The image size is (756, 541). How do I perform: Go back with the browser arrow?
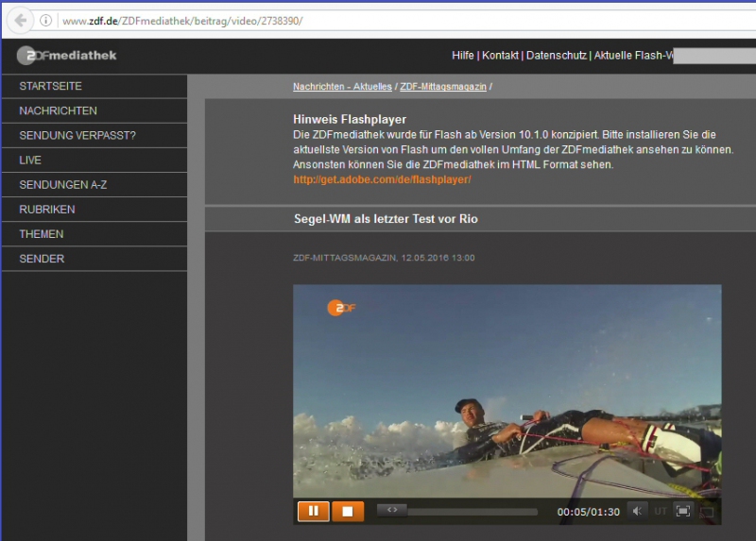click(20, 21)
